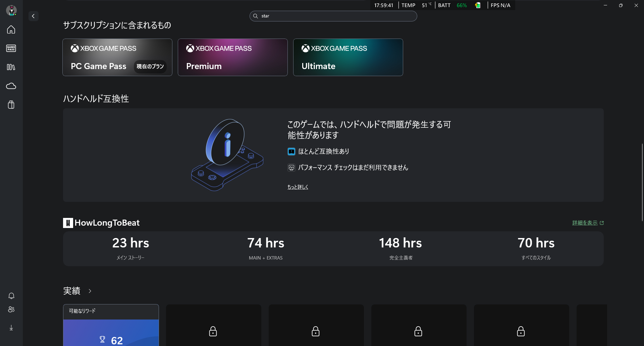Click the サブスクリプションに含まれるもの heading
This screenshot has width=644, height=346.
(x=117, y=25)
